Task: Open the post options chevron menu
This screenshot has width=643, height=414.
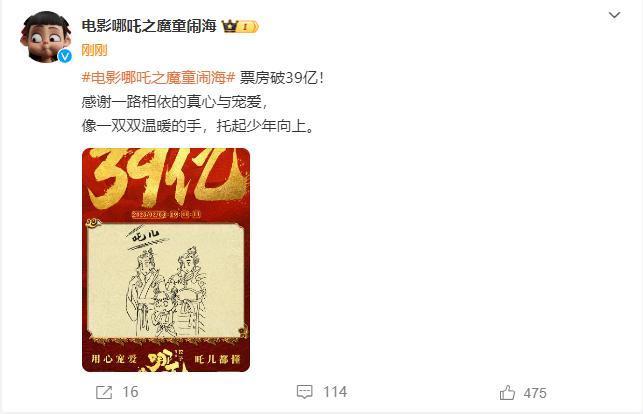Action: click(x=614, y=16)
